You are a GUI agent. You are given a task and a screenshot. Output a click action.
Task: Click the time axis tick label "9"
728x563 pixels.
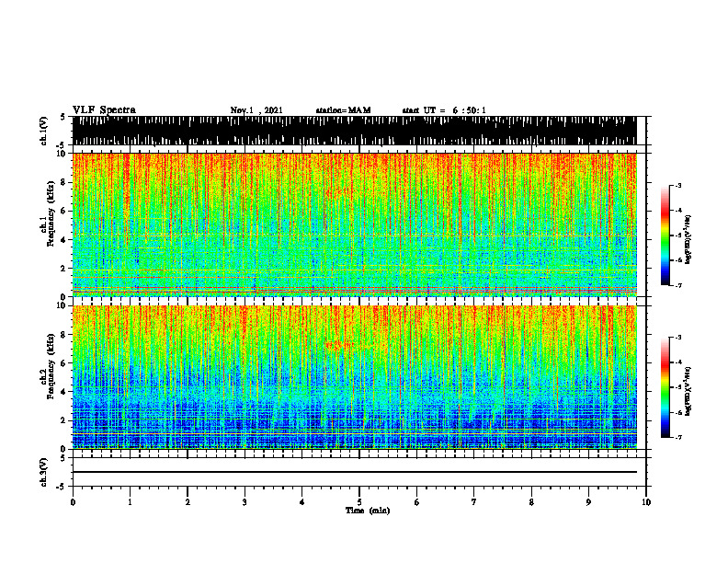tap(588, 502)
